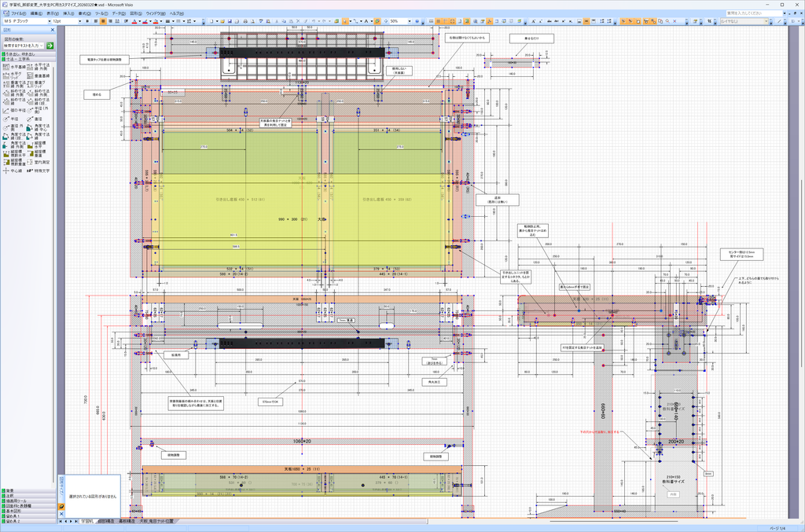Select the Text tool (A icon)

coord(366,21)
